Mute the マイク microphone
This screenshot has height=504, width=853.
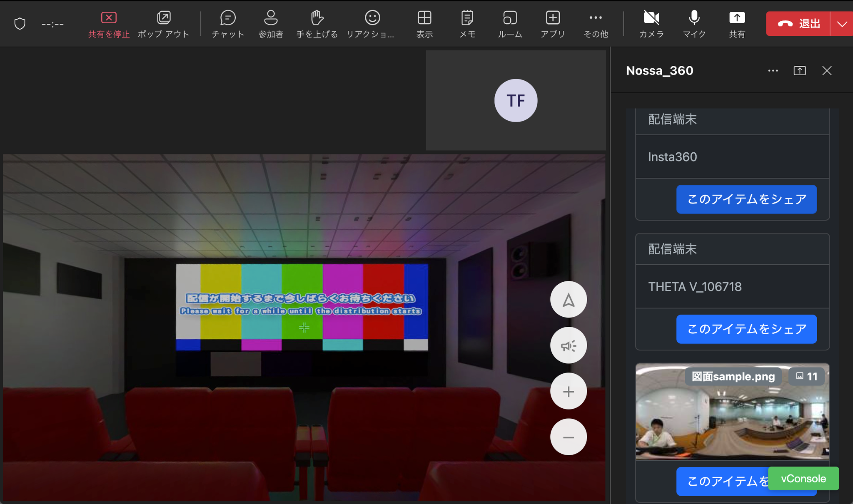click(x=694, y=24)
